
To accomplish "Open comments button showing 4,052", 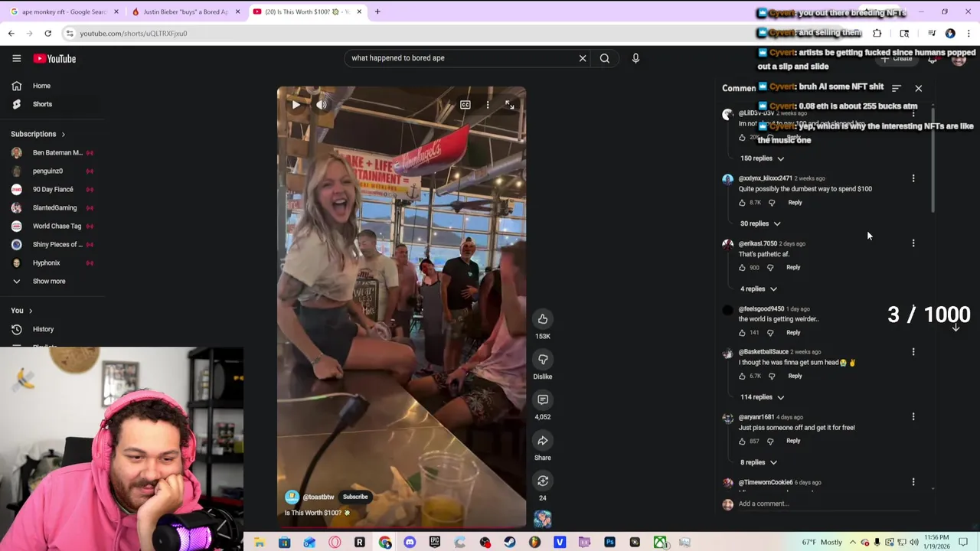I will pos(543,399).
